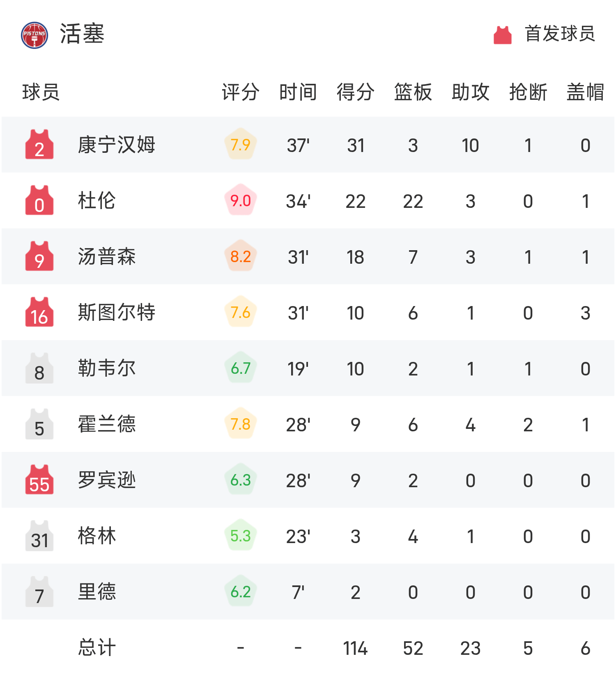Image resolution: width=616 pixels, height=677 pixels.
Task: Click 杜伦's 9.0 rating badge
Action: (x=241, y=200)
